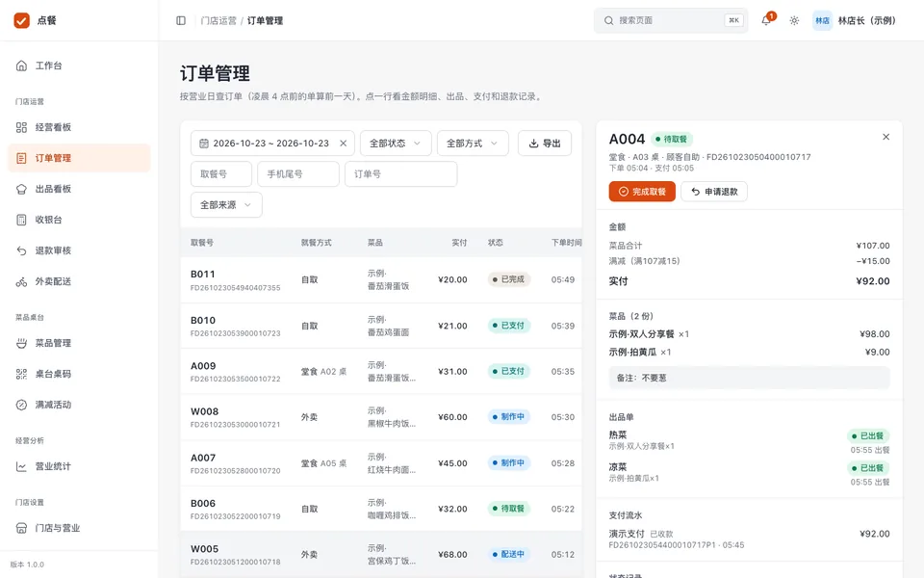Image resolution: width=924 pixels, height=578 pixels.
Task: Click the 实付 column header
Action: click(x=459, y=243)
